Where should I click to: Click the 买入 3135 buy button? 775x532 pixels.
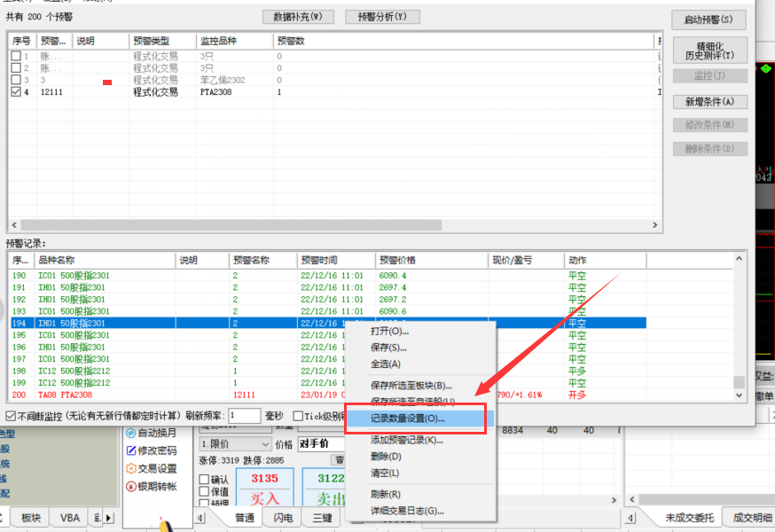(265, 488)
